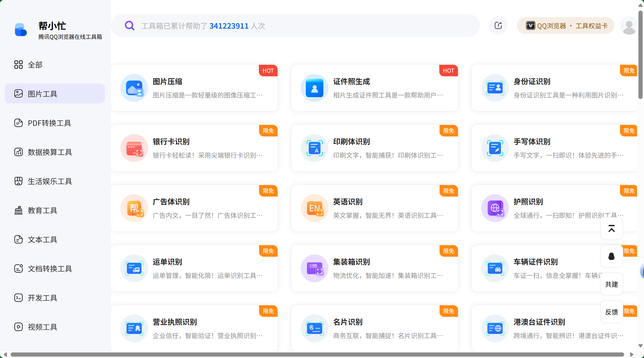The height and width of the screenshot is (358, 644).
Task: Click the bell notification floating button
Action: point(611,256)
